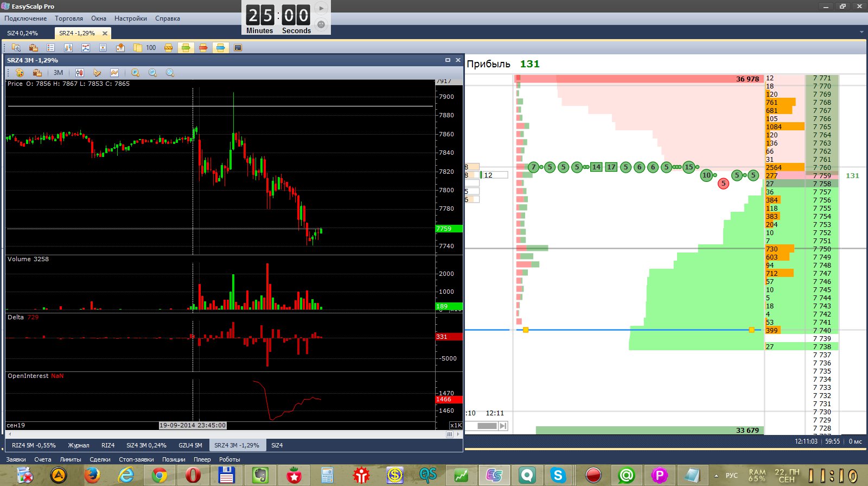Open the list view icon in main toolbar

[51, 48]
